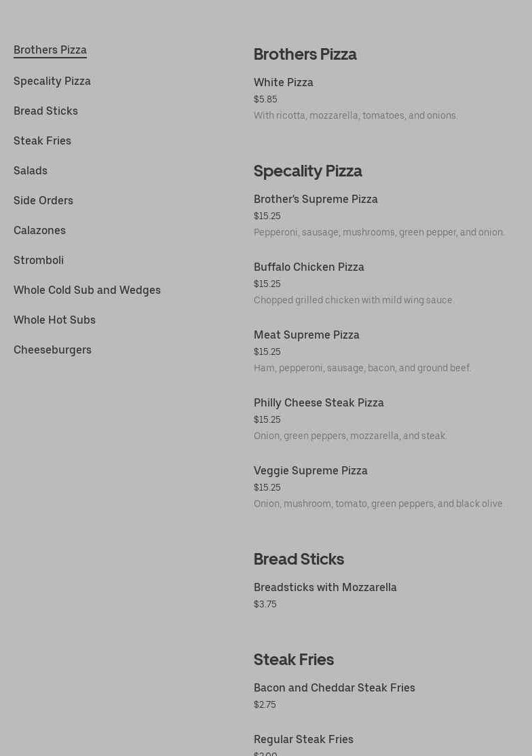Open the Calazones category
This screenshot has width=532, height=756.
pos(39,231)
